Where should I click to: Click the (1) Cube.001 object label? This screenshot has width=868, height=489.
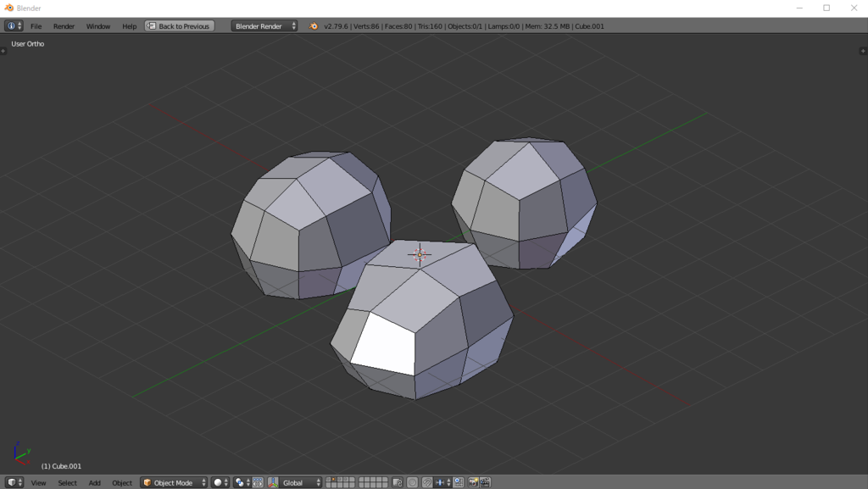tap(61, 466)
